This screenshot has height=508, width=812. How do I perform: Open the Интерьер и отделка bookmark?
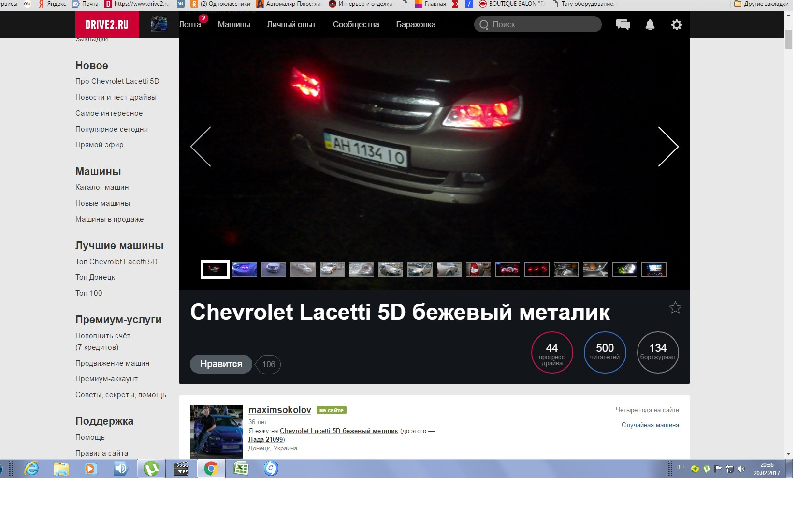pos(361,4)
